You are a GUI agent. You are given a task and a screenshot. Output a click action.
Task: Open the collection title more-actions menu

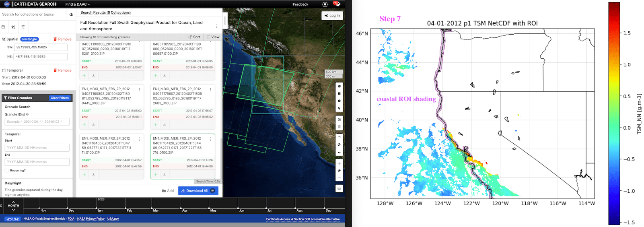coord(216,26)
